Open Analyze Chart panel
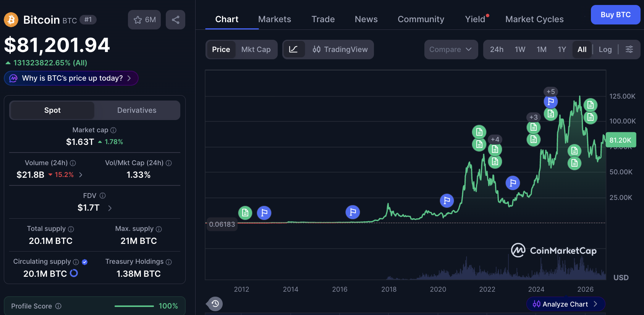This screenshot has width=644, height=315. (566, 304)
